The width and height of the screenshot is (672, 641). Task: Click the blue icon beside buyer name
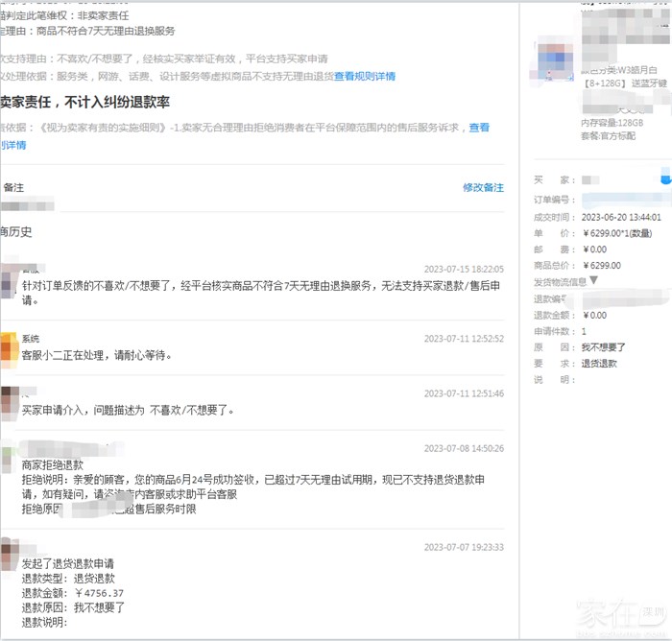pyautogui.click(x=666, y=178)
